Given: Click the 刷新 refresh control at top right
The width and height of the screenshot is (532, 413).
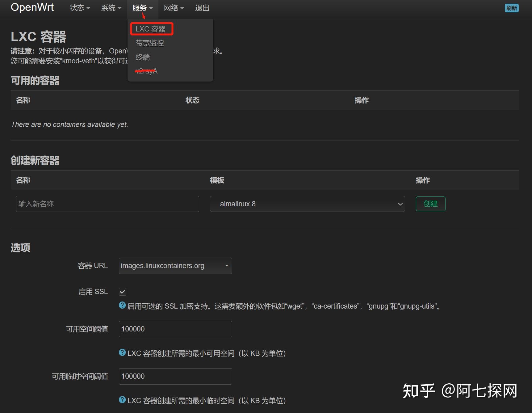Looking at the screenshot, I should click(x=512, y=8).
